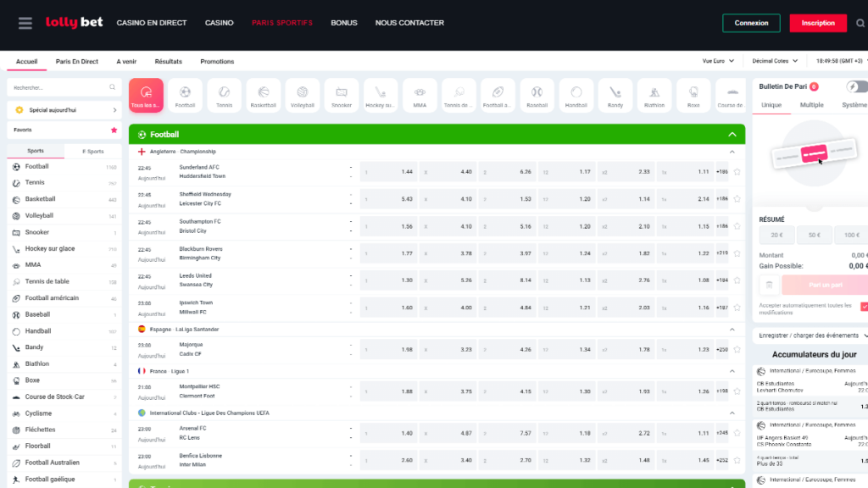Pick draw odds 3.23 for Majorque match

click(448, 350)
